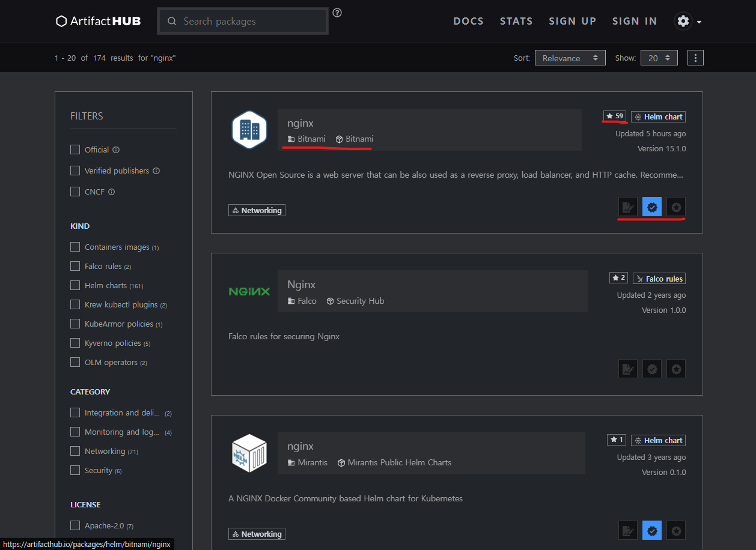Check the Security category filter
The height and width of the screenshot is (550, 756).
(75, 470)
